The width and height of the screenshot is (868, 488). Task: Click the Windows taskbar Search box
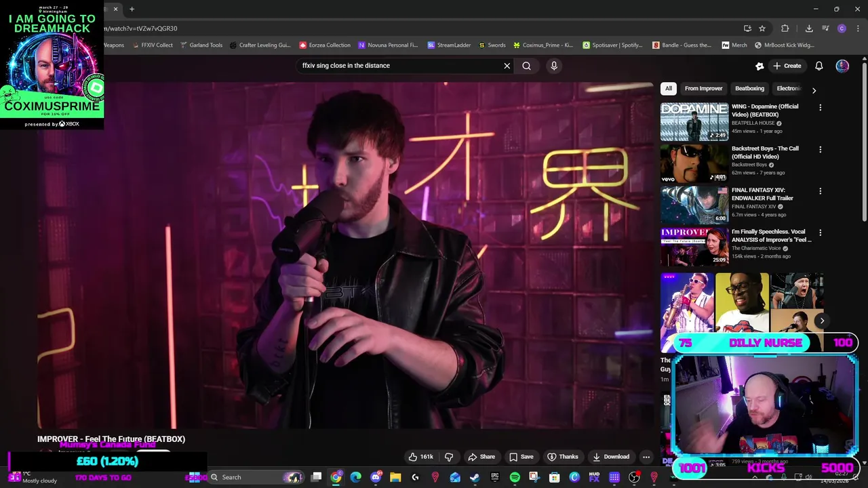click(x=257, y=477)
